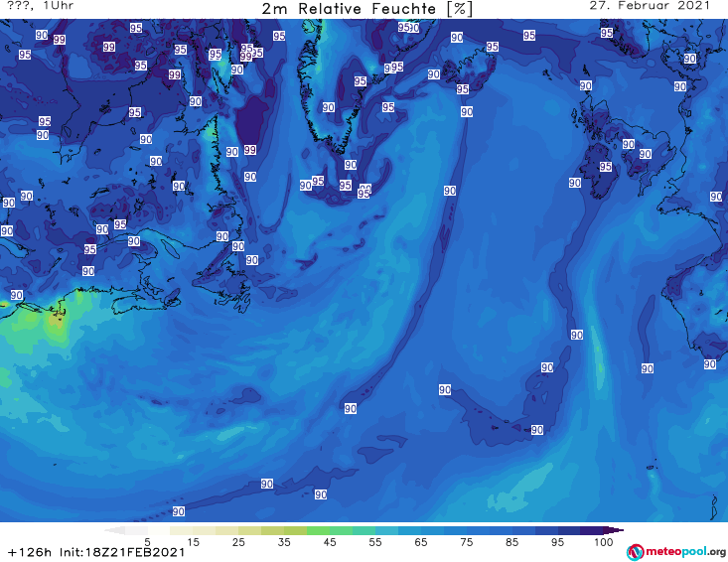Click the colorbar value label '25'
Image resolution: width=728 pixels, height=562 pixels.
[x=238, y=542]
